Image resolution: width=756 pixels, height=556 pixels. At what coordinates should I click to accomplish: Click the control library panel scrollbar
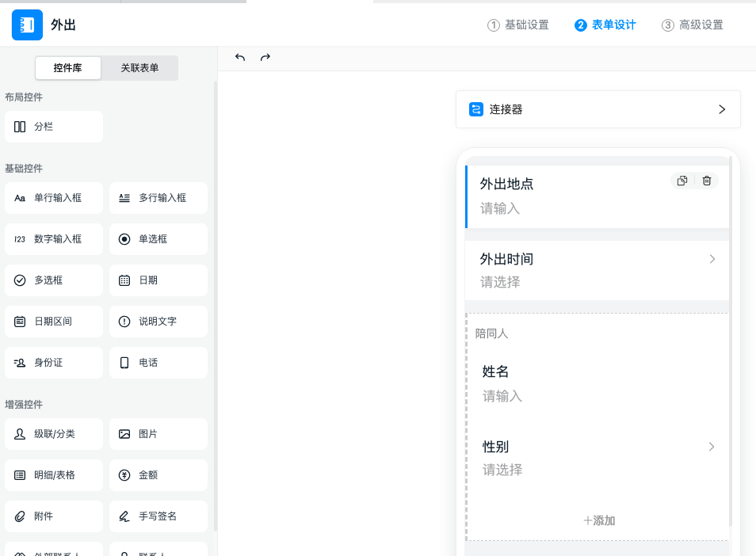(x=215, y=306)
